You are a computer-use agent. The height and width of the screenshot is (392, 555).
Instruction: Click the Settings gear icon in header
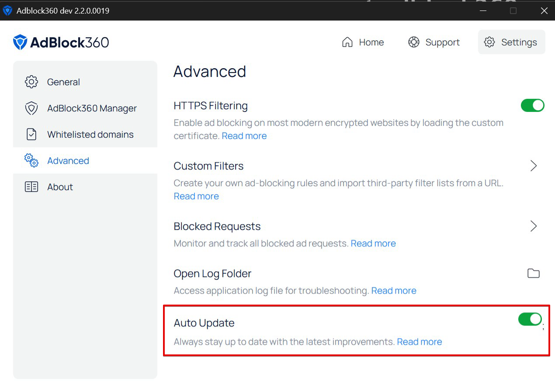(489, 42)
